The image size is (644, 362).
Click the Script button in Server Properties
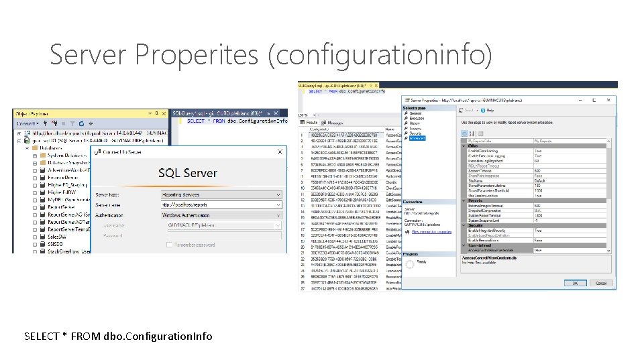pyautogui.click(x=467, y=111)
